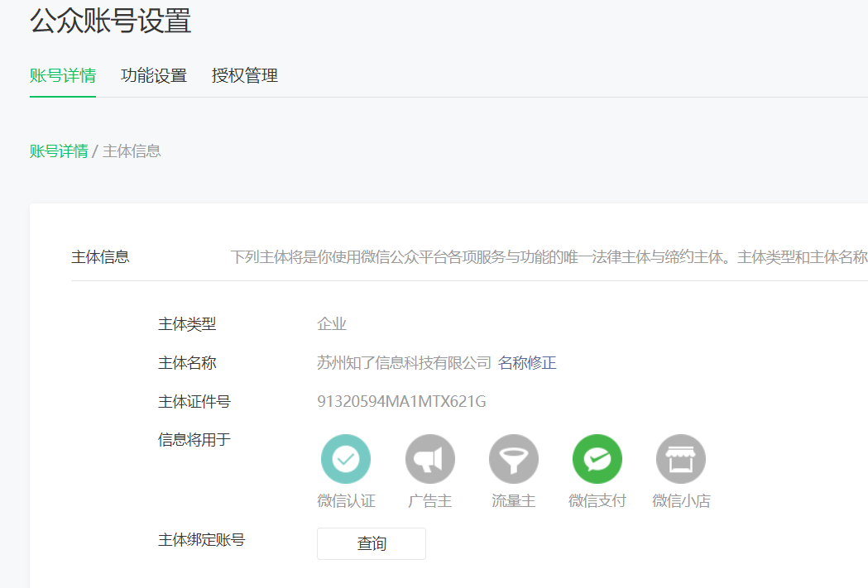Image resolution: width=868 pixels, height=588 pixels.
Task: Select the 主体证件号 value 91320594MA1MTX621G
Action: point(401,402)
